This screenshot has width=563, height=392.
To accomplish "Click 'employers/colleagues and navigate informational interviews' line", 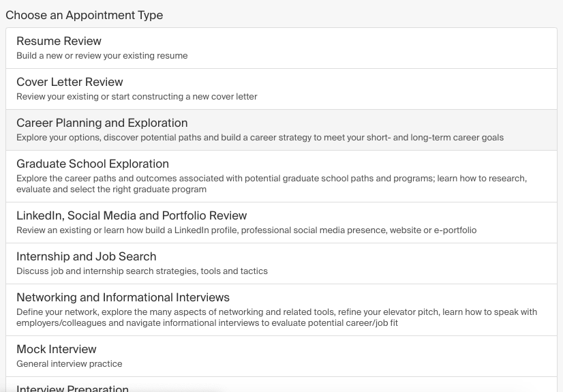I will coord(207,322).
